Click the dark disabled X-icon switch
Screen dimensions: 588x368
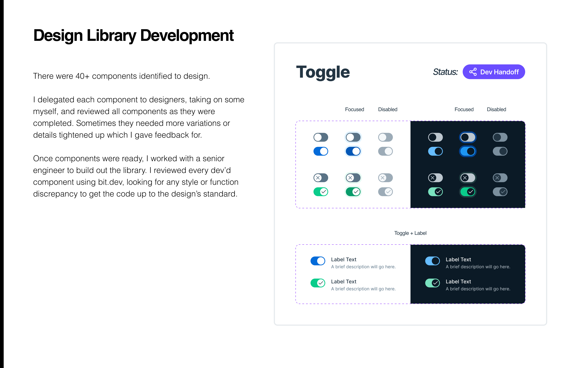coord(500,178)
